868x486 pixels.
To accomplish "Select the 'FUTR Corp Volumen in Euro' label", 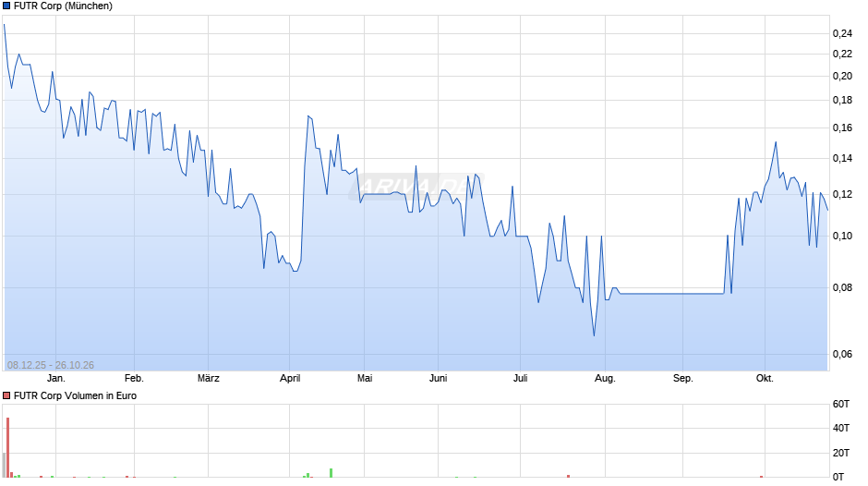I will click(x=75, y=395).
